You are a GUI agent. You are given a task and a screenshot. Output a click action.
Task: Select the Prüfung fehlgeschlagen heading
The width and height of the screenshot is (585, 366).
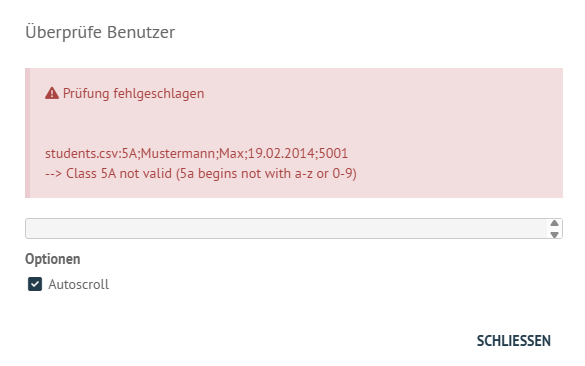(134, 93)
